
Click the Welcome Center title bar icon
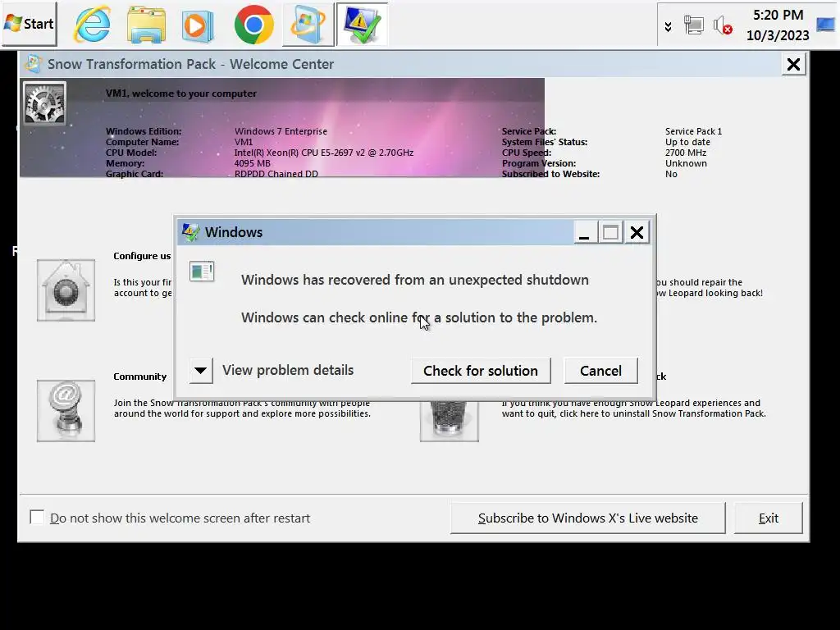tap(33, 64)
